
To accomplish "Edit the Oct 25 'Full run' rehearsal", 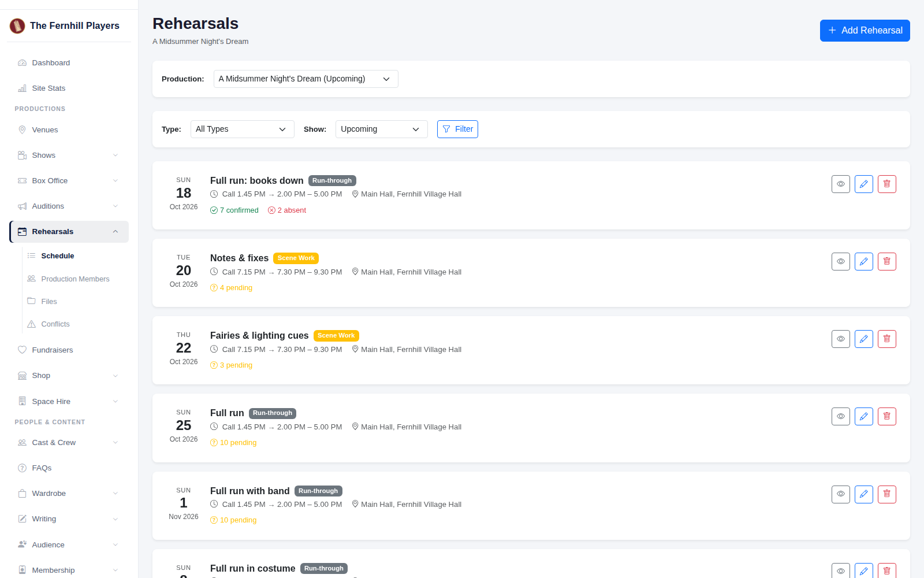I will coord(864,416).
